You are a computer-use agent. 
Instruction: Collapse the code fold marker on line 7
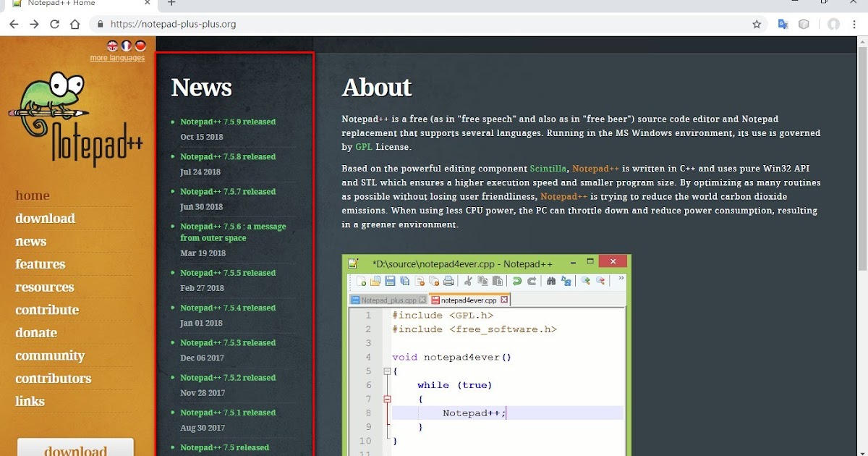pyautogui.click(x=388, y=399)
